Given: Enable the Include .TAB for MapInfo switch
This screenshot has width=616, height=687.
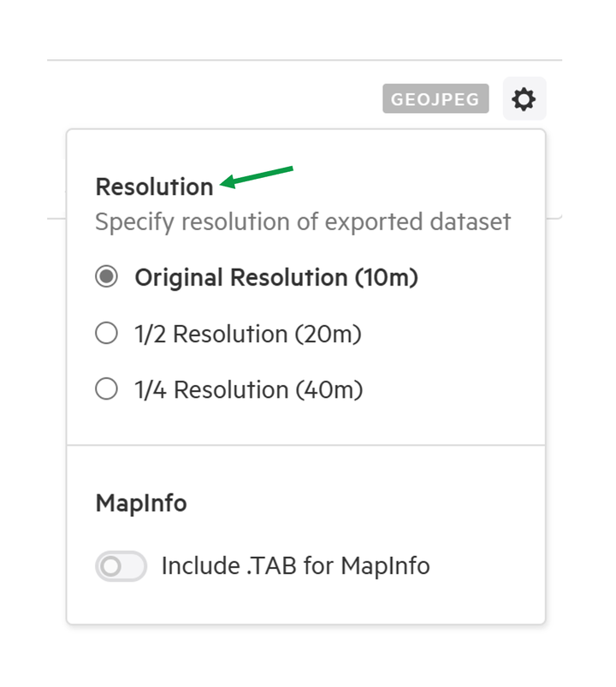Looking at the screenshot, I should (x=121, y=566).
